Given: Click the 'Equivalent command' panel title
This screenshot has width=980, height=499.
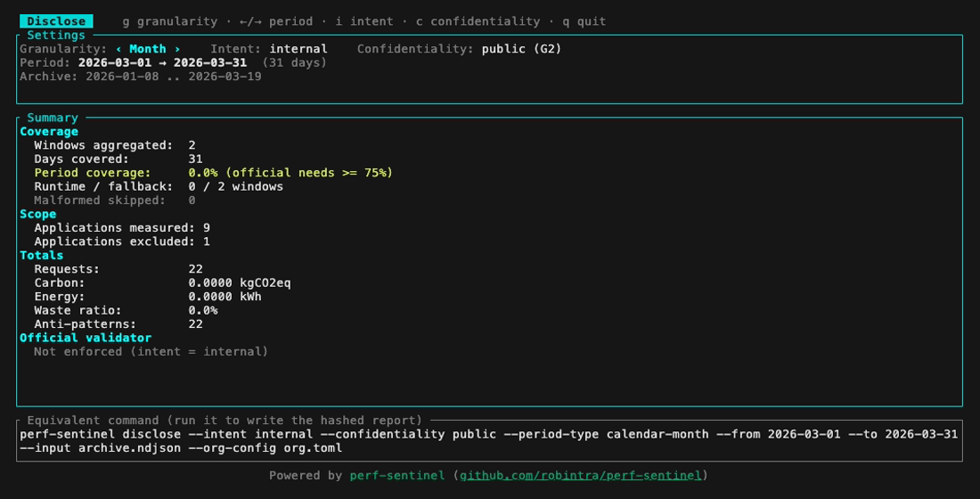Looking at the screenshot, I should pos(225,421).
